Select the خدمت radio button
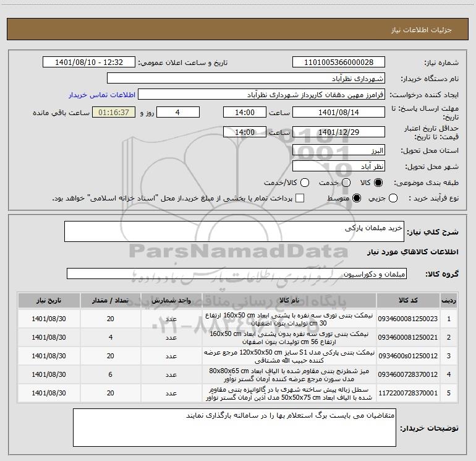The width and height of the screenshot is (476, 461). (x=346, y=183)
